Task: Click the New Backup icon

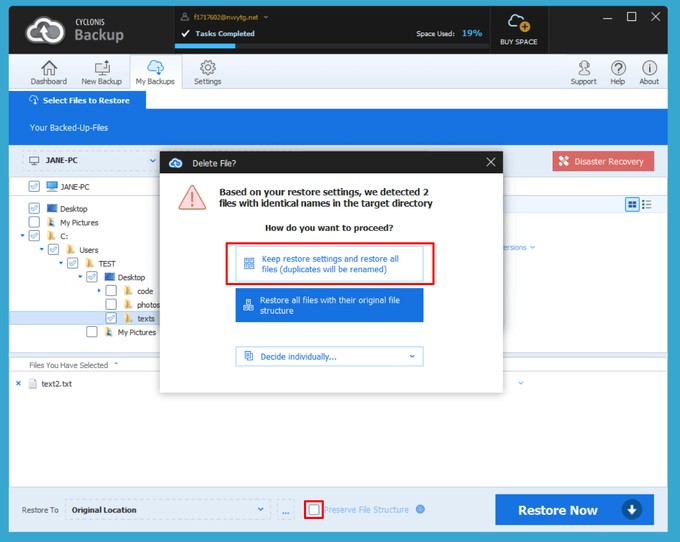Action: (102, 68)
